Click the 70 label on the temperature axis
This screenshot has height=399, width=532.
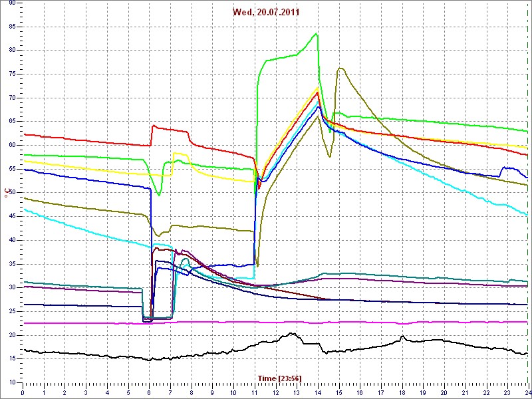11,98
